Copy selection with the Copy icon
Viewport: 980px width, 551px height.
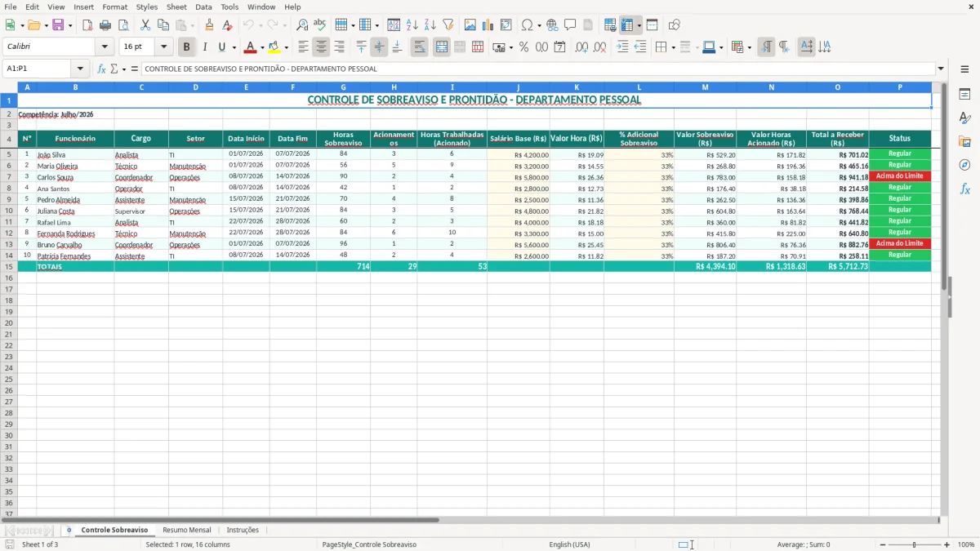(x=163, y=25)
